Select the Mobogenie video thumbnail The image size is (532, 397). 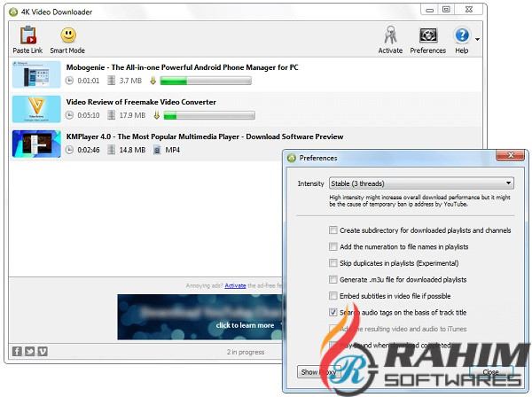[x=36, y=74]
